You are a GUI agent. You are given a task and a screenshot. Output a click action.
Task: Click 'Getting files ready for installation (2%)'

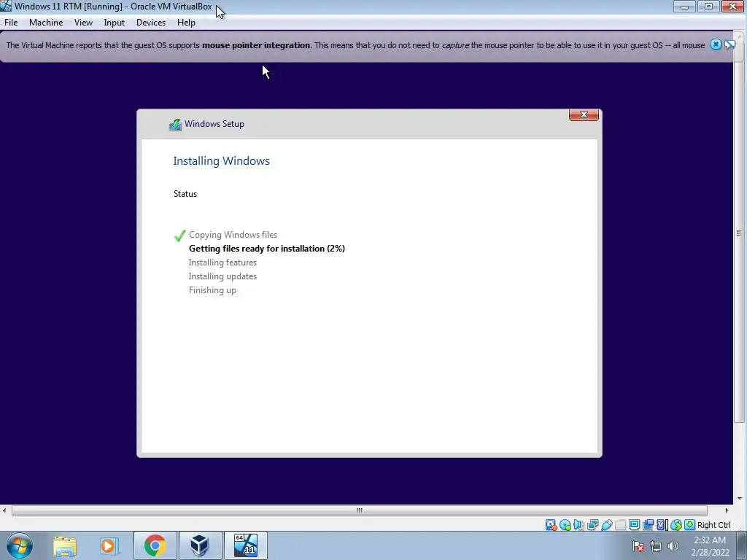point(267,249)
